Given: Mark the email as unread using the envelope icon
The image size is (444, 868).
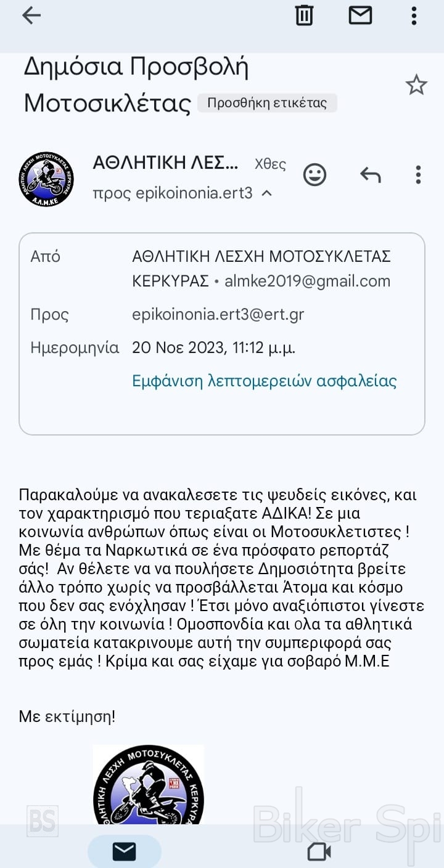Looking at the screenshot, I should coord(360,15).
